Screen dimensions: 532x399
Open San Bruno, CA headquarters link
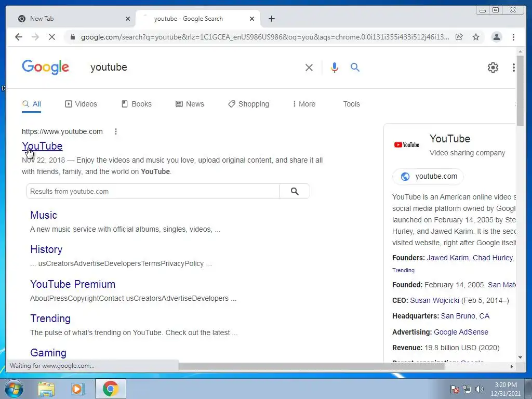tap(465, 316)
